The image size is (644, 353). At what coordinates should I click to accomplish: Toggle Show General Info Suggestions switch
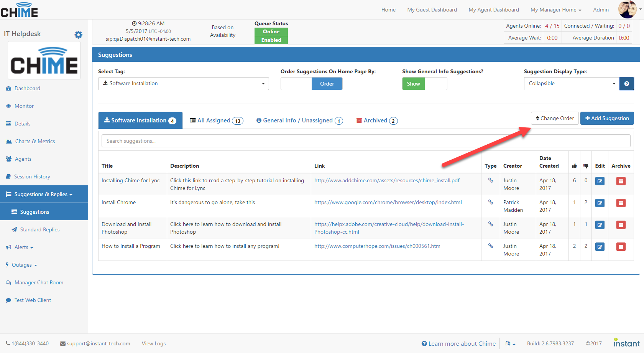(x=424, y=84)
